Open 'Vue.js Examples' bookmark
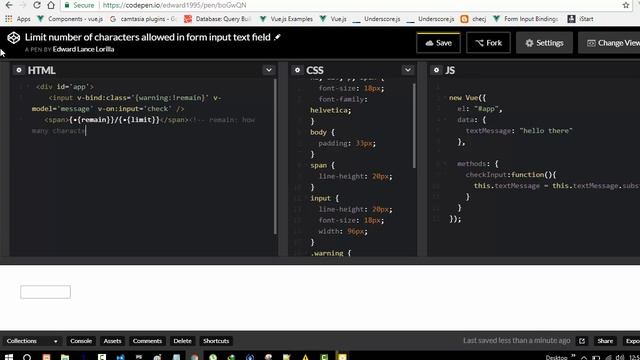640x360 pixels. click(x=286, y=19)
